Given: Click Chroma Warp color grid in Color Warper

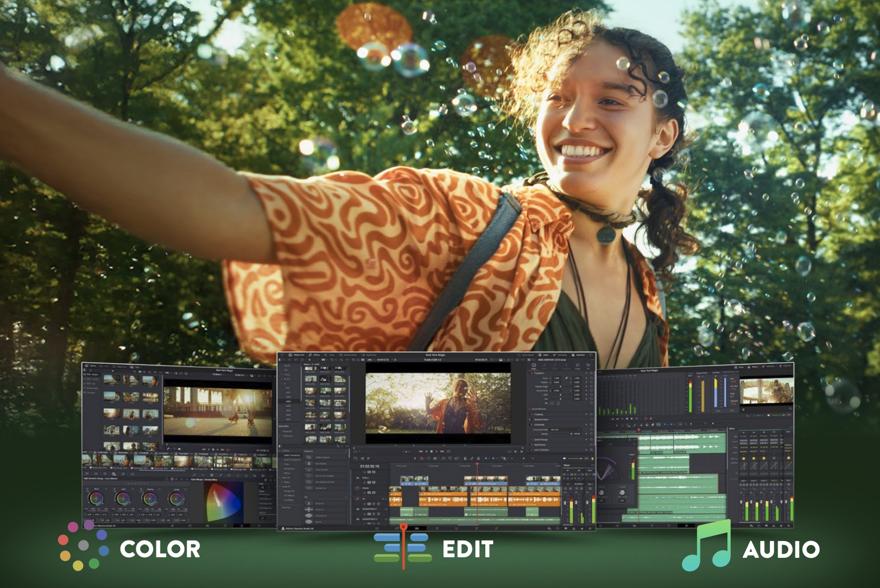Looking at the screenshot, I should [x=224, y=501].
